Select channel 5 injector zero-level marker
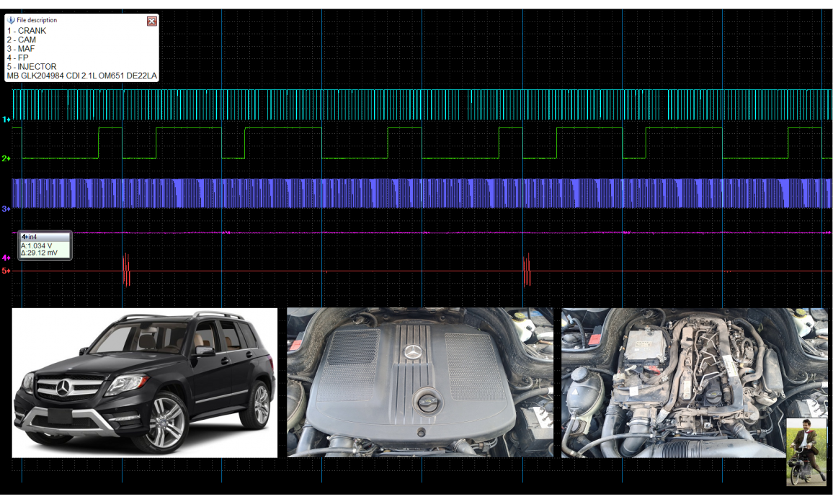The width and height of the screenshot is (833, 504). (6, 271)
